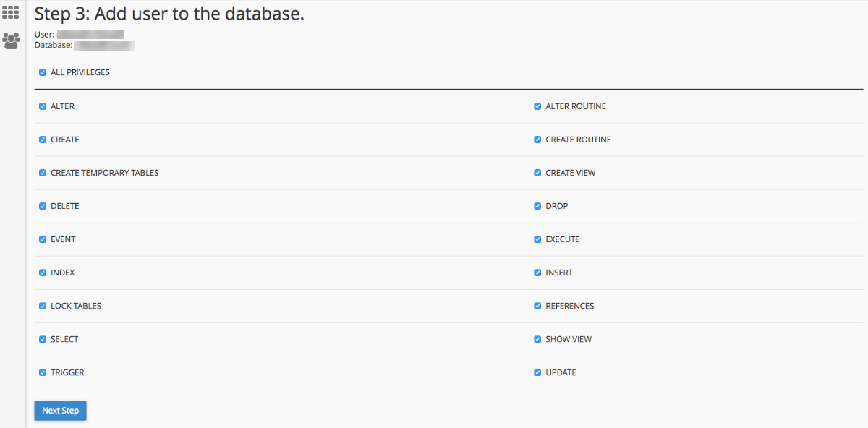Click the Next Step button

click(60, 411)
